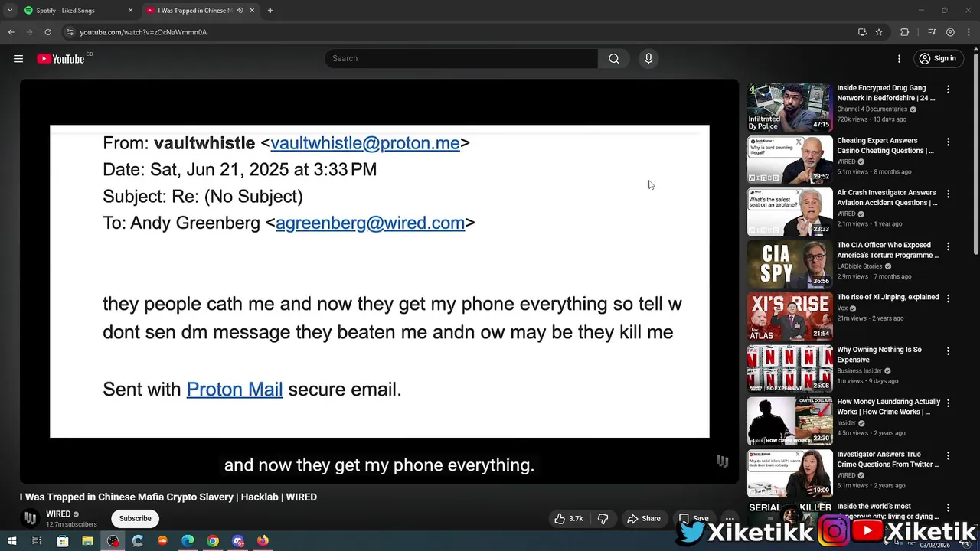Open more actions menu under the video
This screenshot has width=980, height=551.
[730, 518]
